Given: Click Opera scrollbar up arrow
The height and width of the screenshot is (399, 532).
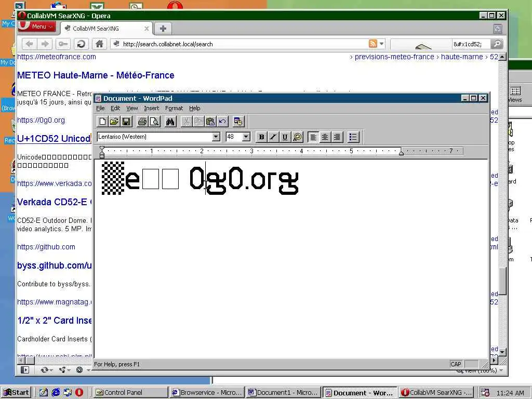Looking at the screenshot, I should coord(502,57).
